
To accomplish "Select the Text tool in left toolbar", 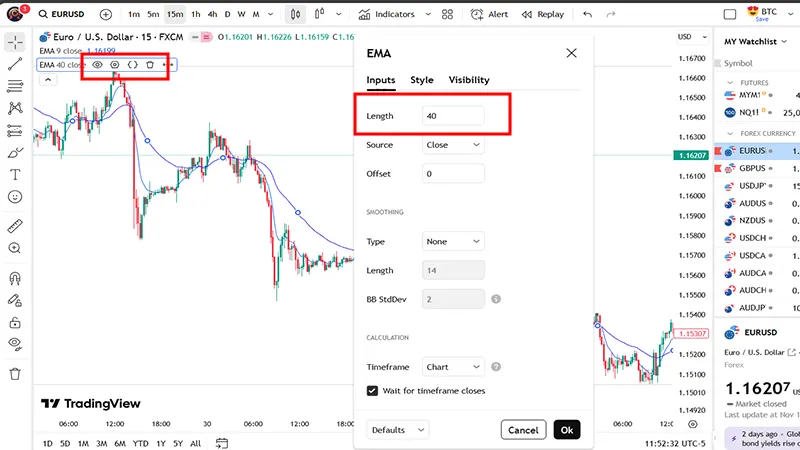I will (x=15, y=174).
